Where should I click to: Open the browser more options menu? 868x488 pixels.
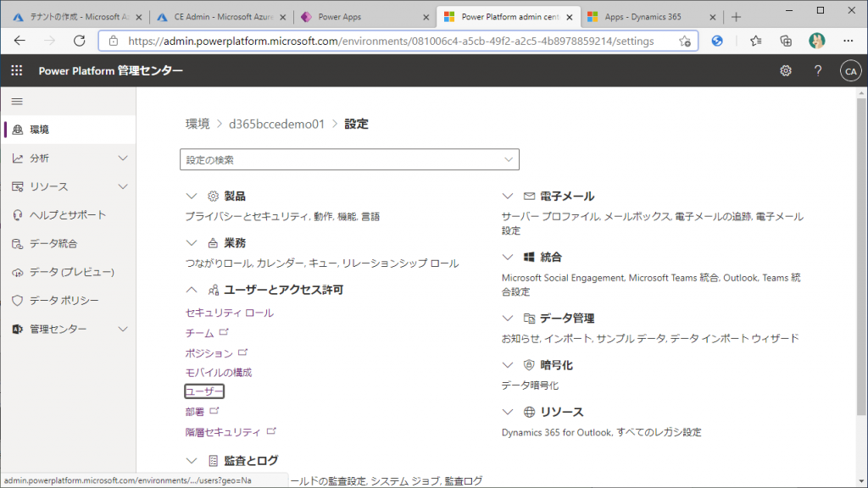coord(848,41)
